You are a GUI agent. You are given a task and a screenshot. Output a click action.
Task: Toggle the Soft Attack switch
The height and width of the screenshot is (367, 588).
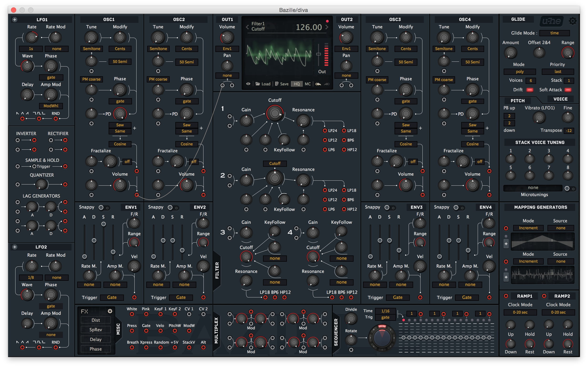[x=568, y=90]
